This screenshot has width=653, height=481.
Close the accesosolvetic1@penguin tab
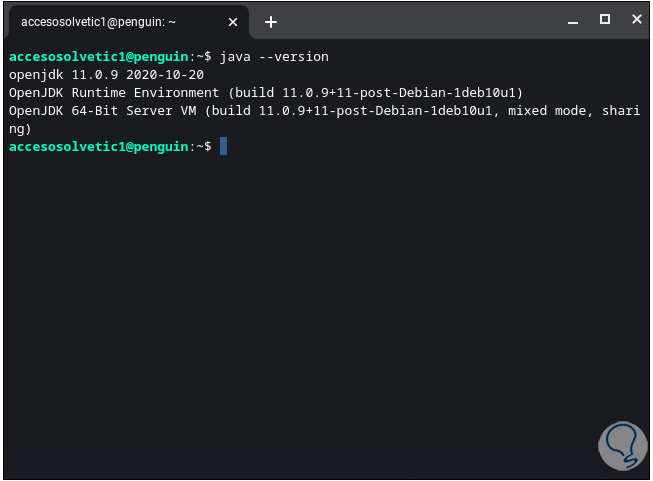(x=233, y=21)
